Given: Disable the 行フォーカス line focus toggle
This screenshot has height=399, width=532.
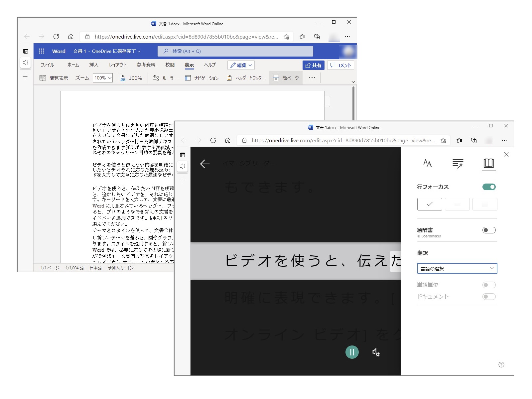Looking at the screenshot, I should (488, 187).
